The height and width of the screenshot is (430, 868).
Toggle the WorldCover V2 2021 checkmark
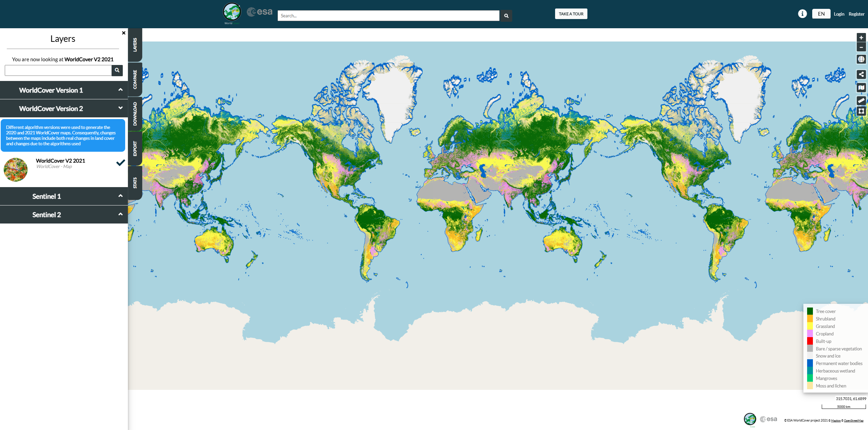[120, 163]
